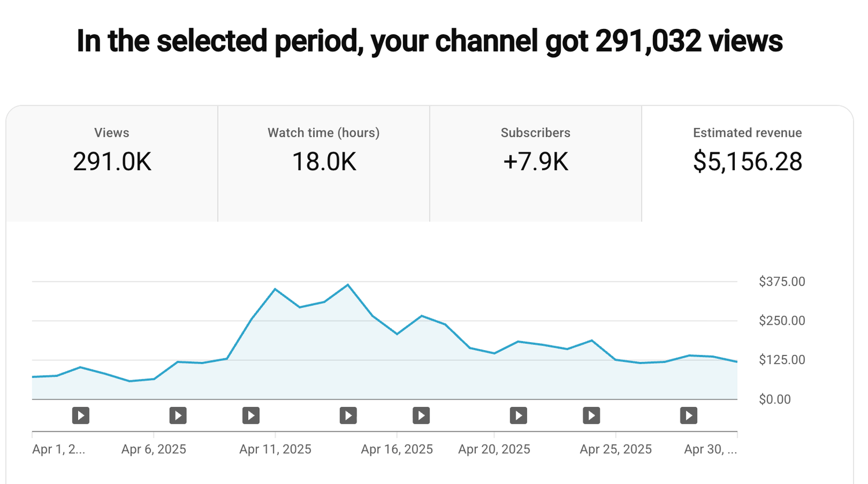Open the video marker just right of Apr 6

(178, 415)
